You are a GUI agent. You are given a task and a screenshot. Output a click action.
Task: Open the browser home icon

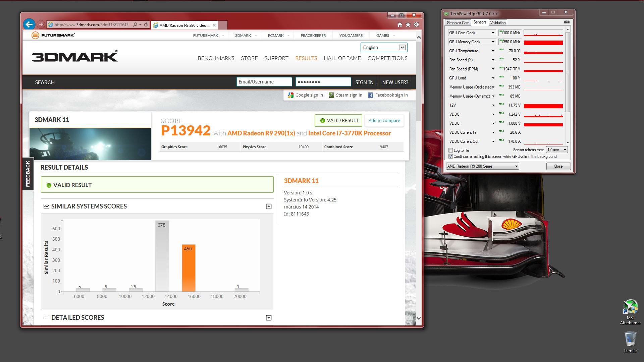pyautogui.click(x=399, y=24)
